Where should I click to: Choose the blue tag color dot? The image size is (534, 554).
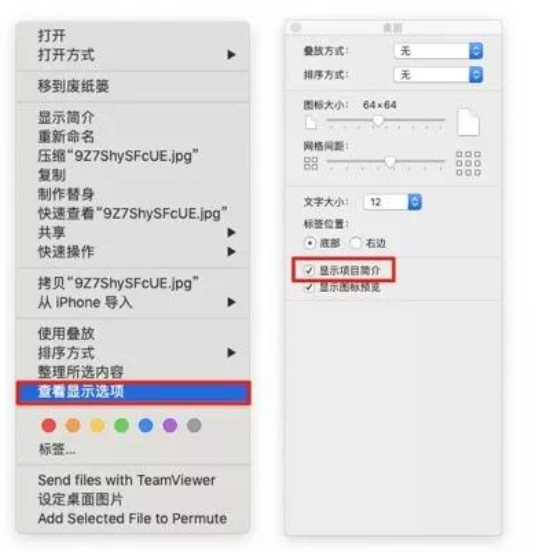click(x=146, y=425)
